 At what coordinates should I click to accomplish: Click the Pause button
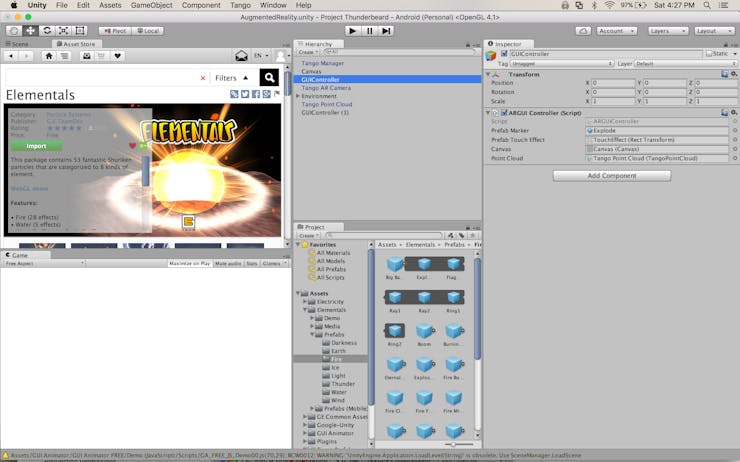[369, 31]
